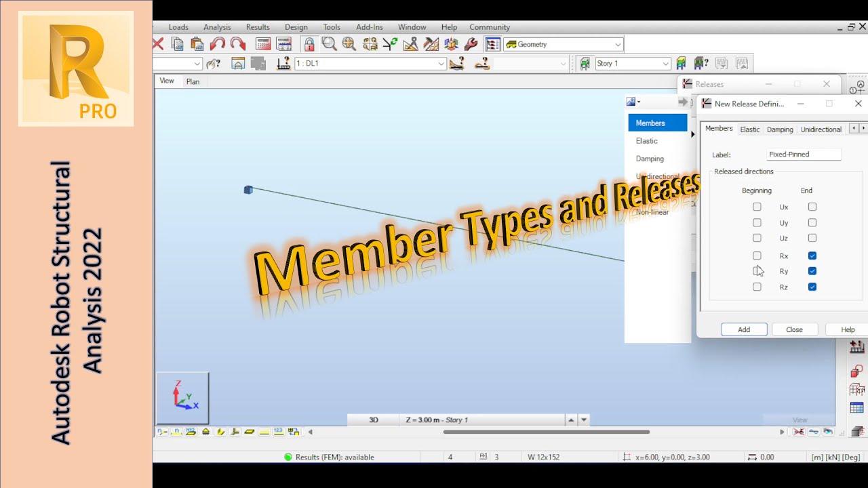Click the Zoom all magnifier icon

pyautogui.click(x=349, y=44)
